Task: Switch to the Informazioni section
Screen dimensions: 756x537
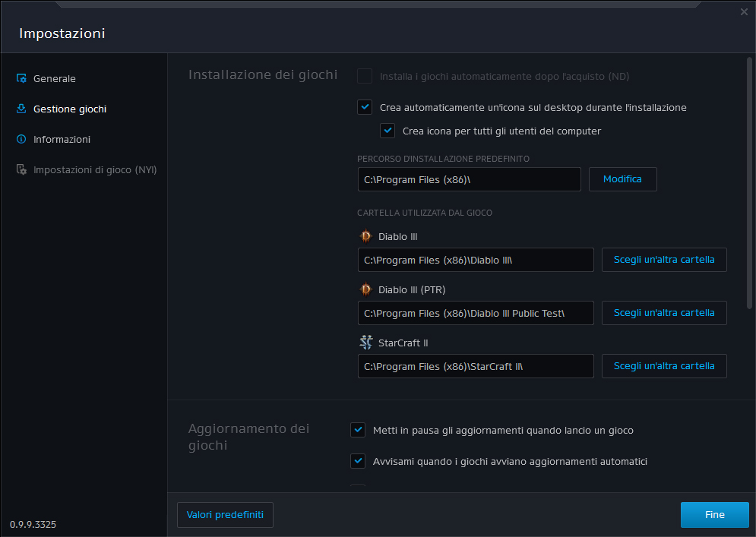Action: (62, 139)
